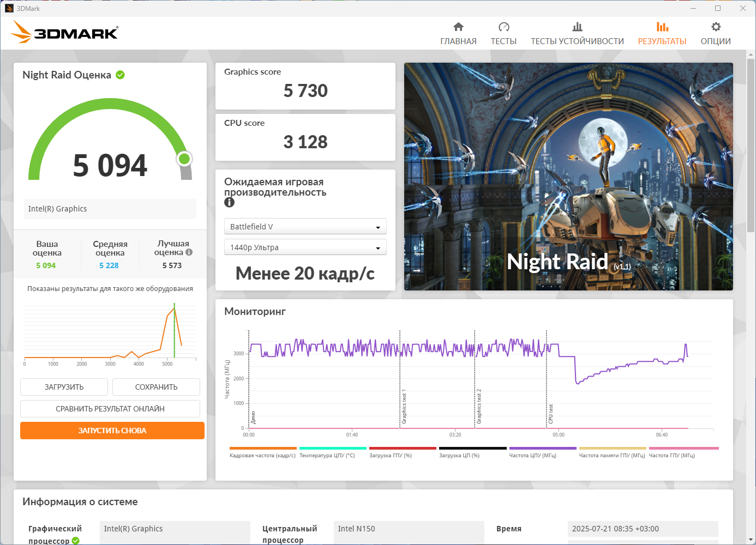The width and height of the screenshot is (756, 545).
Task: Click the orange ЗАПУСТИТЬ СНОВА button
Action: 112,431
